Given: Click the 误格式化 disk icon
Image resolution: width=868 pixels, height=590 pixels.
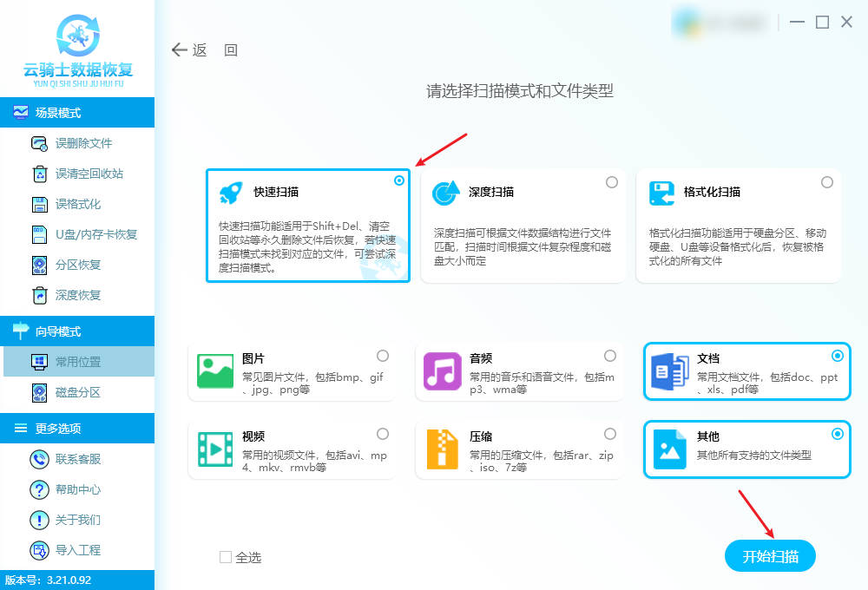Looking at the screenshot, I should (x=39, y=204).
